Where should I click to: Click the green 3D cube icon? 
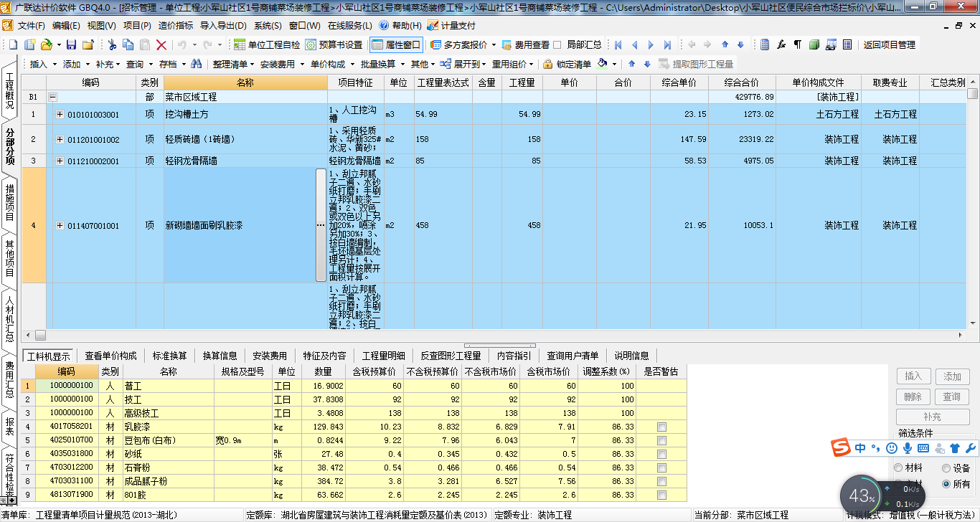pyautogui.click(x=814, y=44)
